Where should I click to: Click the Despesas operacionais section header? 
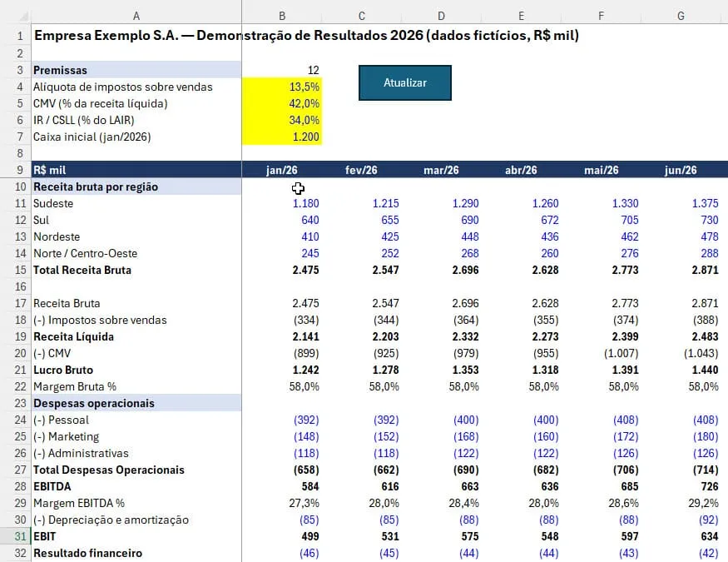point(136,403)
